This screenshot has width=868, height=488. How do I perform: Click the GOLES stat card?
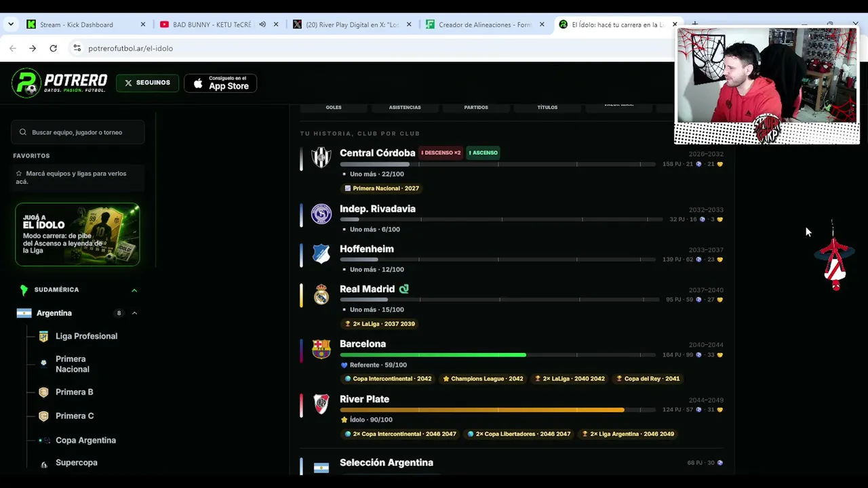334,107
